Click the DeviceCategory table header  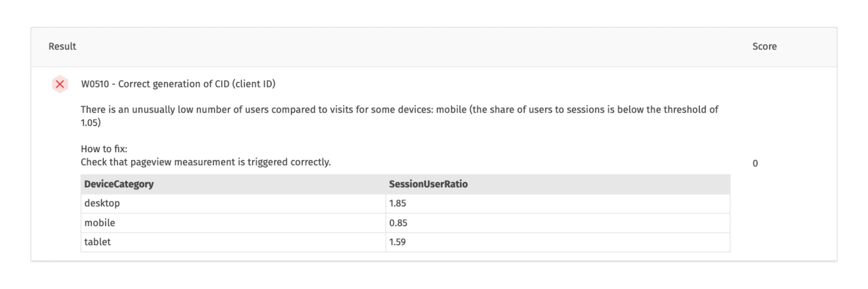point(119,184)
